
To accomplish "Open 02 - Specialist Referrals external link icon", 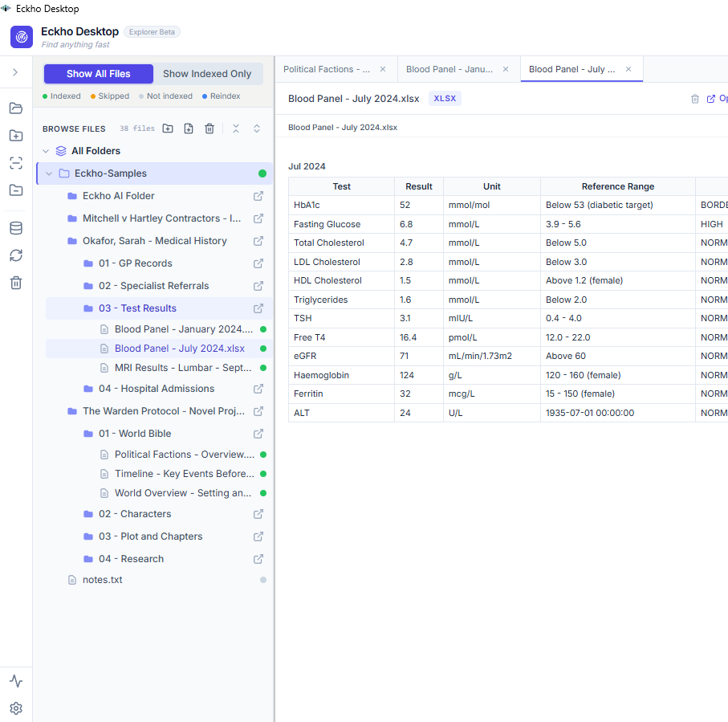I will coord(258,286).
